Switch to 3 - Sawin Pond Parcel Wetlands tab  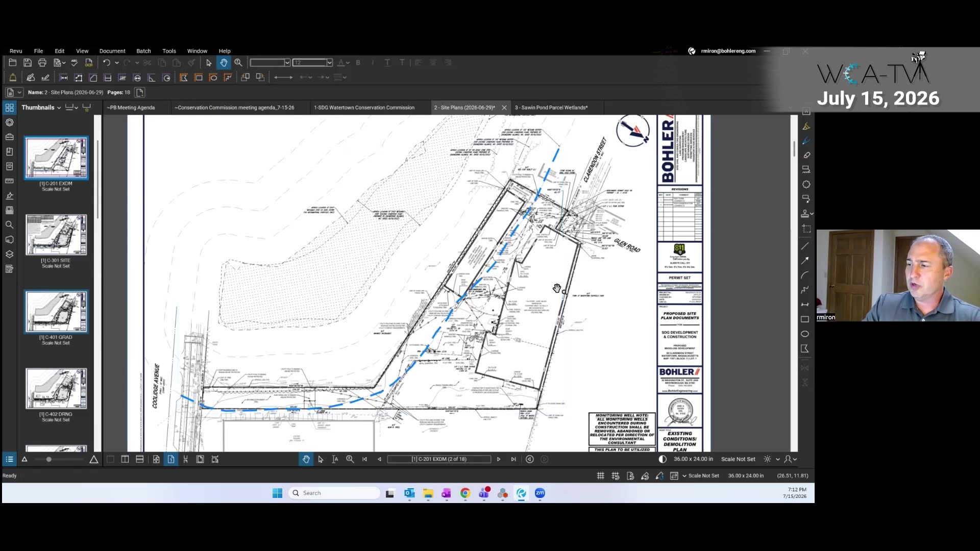551,108
